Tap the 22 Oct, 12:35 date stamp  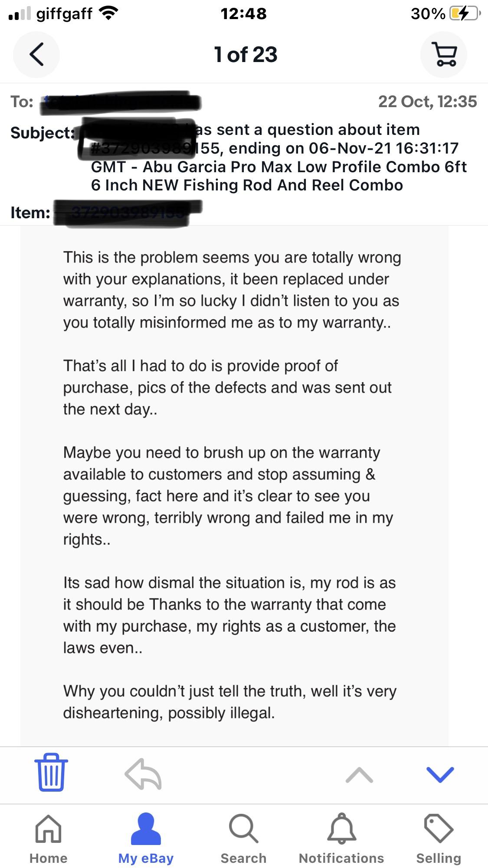pyautogui.click(x=427, y=102)
